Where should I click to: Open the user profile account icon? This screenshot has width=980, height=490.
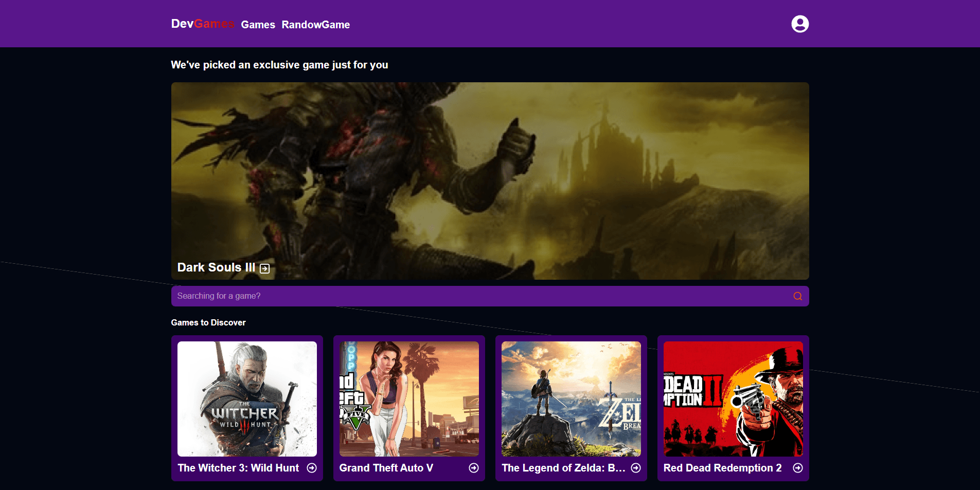pos(799,24)
